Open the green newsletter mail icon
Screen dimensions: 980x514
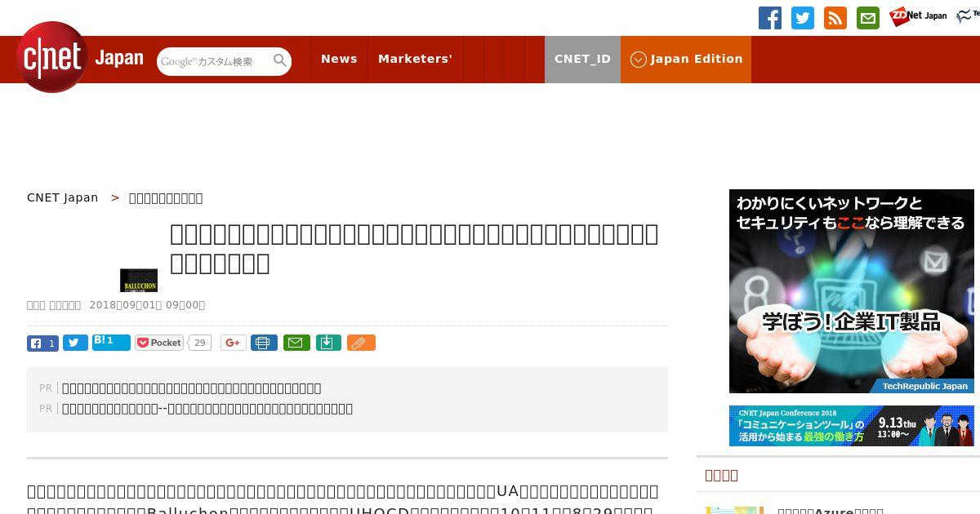tap(868, 18)
